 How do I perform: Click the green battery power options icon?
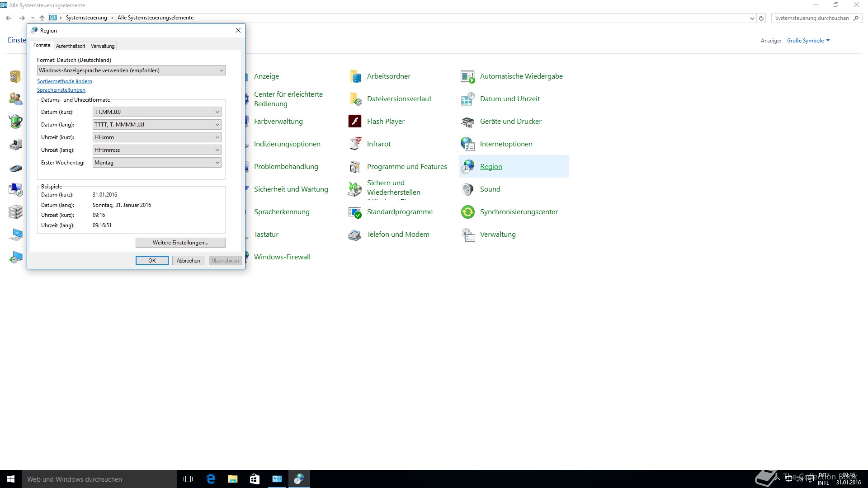16,122
